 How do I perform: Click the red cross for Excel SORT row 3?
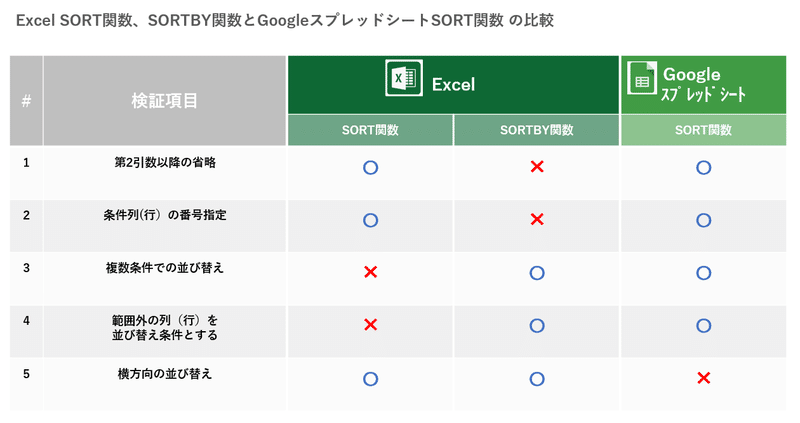point(370,272)
